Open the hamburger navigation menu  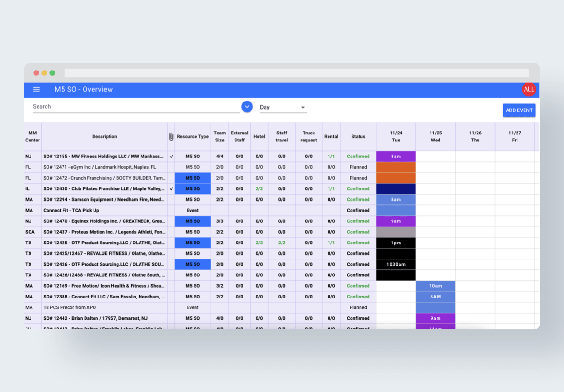37,89
